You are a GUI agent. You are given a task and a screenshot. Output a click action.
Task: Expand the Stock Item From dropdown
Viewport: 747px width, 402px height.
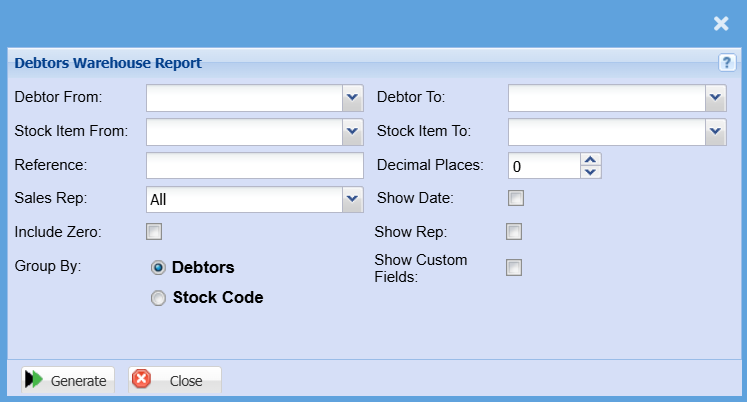pyautogui.click(x=352, y=131)
